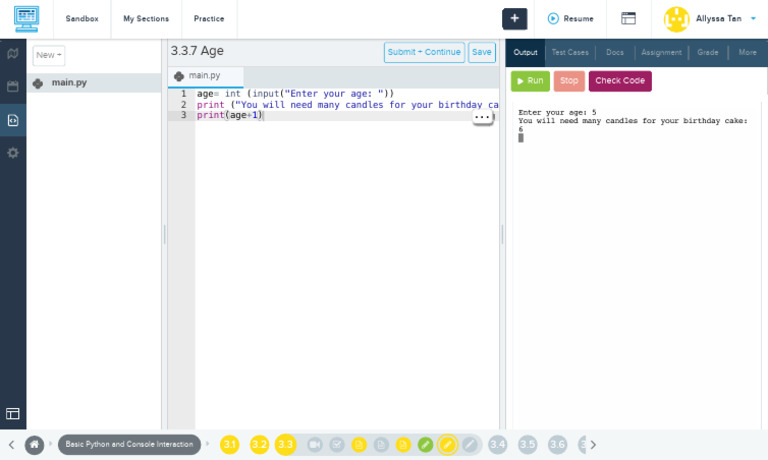Click the calendar icon in left sidebar

(13, 86)
